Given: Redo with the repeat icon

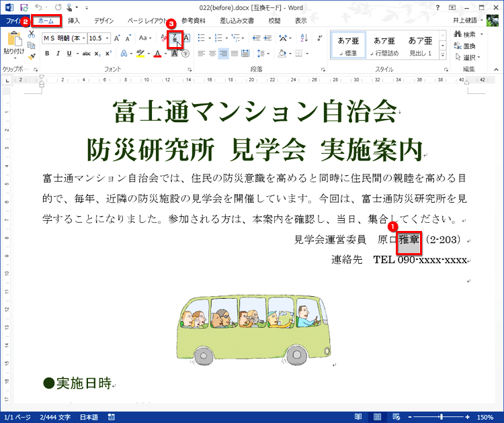Looking at the screenshot, I should coord(58,7).
